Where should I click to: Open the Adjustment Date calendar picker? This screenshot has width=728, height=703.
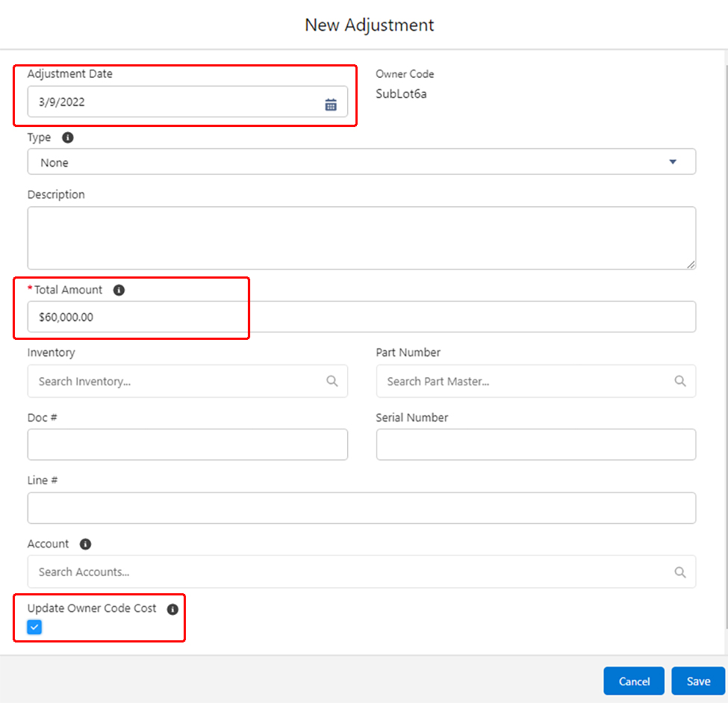(331, 105)
